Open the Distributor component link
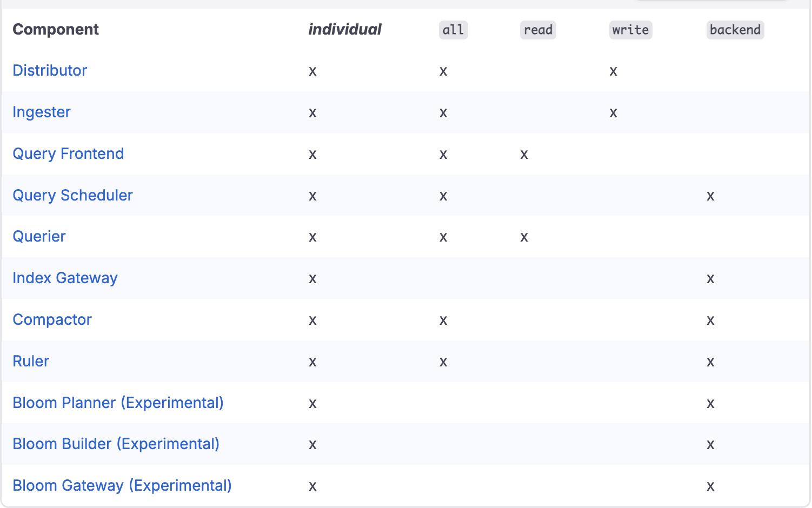The width and height of the screenshot is (812, 508). (50, 70)
